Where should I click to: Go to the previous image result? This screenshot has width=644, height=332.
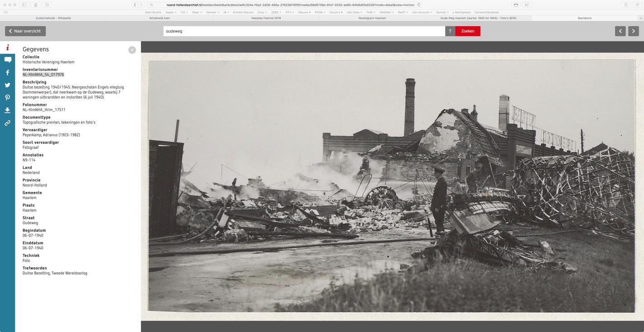click(620, 31)
